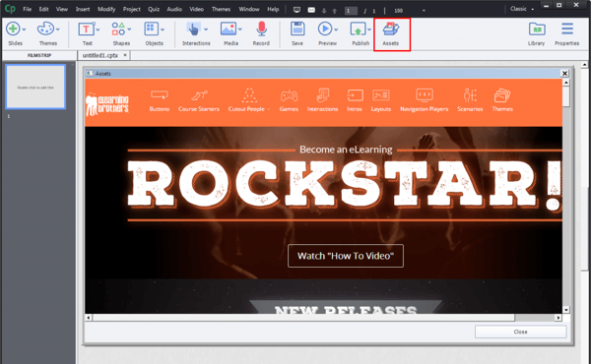Expand the Slides dropdown arrow
Image resolution: width=591 pixels, height=364 pixels.
pos(24,30)
